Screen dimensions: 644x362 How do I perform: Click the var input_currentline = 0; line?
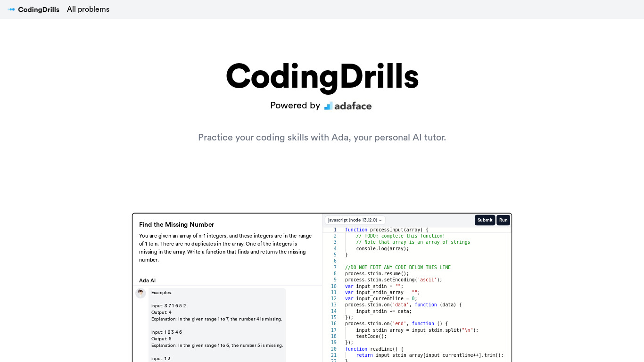[x=381, y=299]
